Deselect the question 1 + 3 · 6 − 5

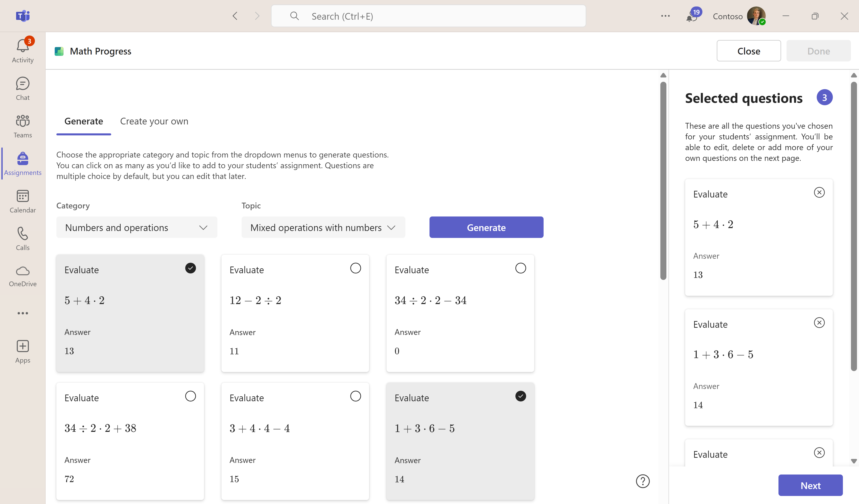(521, 396)
